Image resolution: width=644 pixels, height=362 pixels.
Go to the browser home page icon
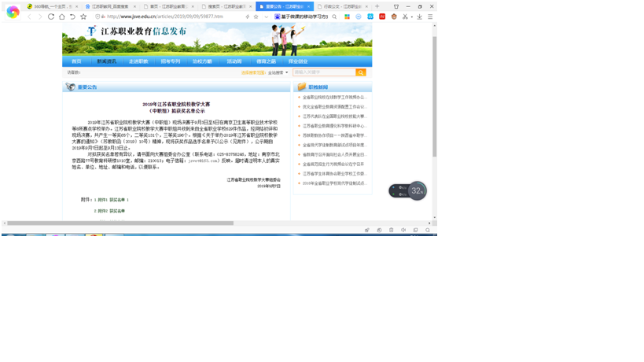62,17
